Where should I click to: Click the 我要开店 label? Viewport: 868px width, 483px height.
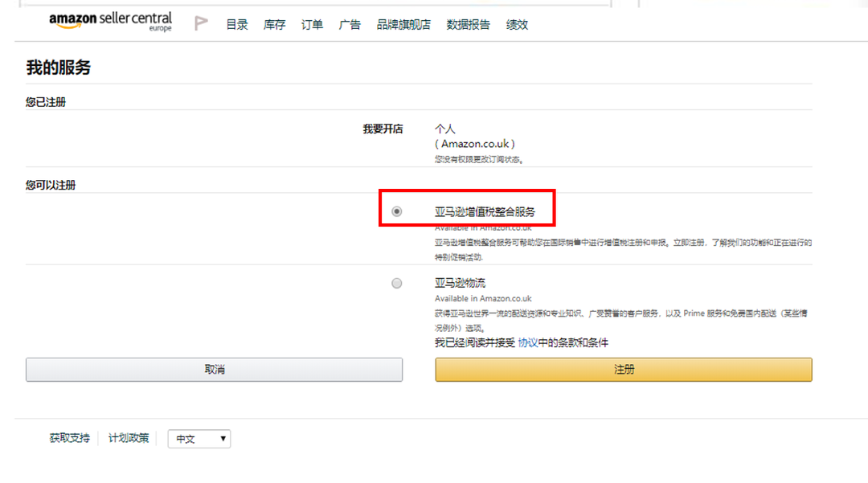(383, 129)
